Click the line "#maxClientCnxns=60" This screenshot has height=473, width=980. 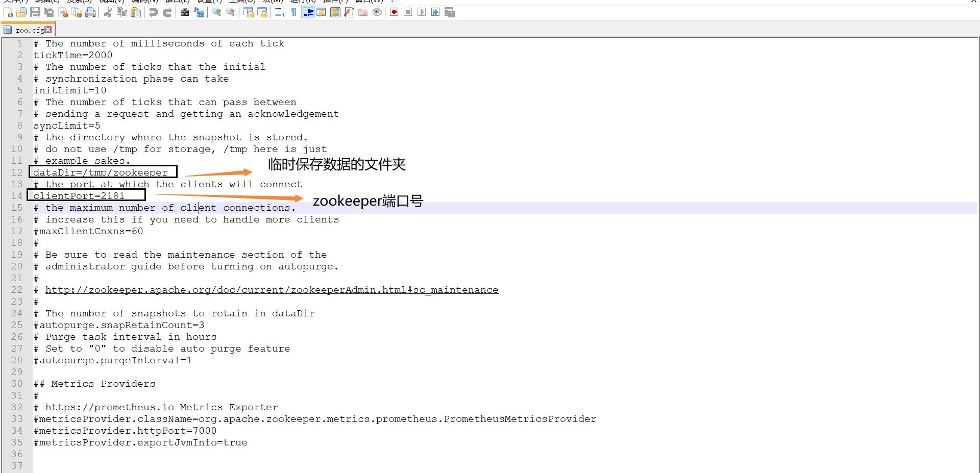pos(88,231)
